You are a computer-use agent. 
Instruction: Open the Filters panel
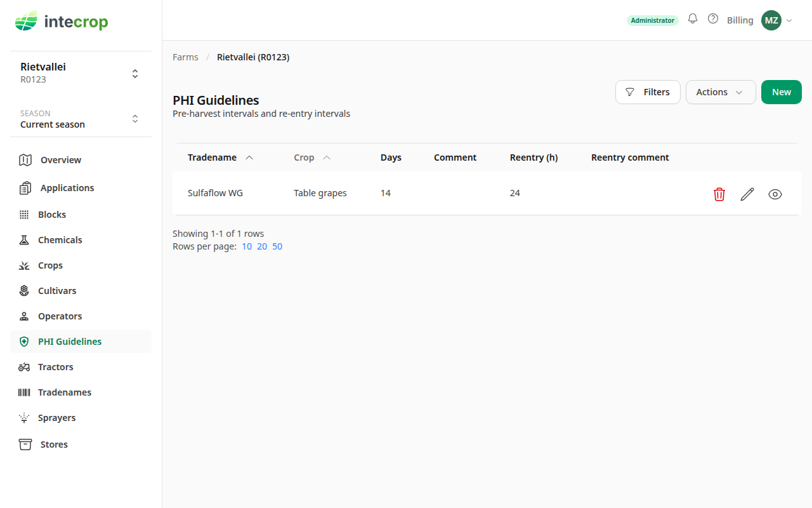point(648,92)
